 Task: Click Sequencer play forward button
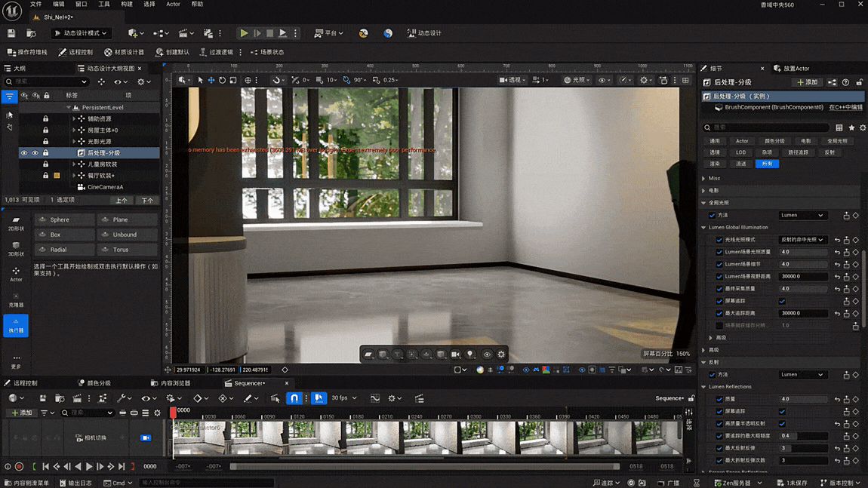tap(89, 466)
